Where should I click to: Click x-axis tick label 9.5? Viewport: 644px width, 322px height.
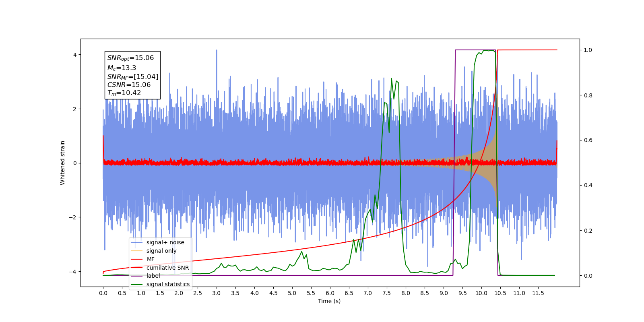[x=462, y=293]
